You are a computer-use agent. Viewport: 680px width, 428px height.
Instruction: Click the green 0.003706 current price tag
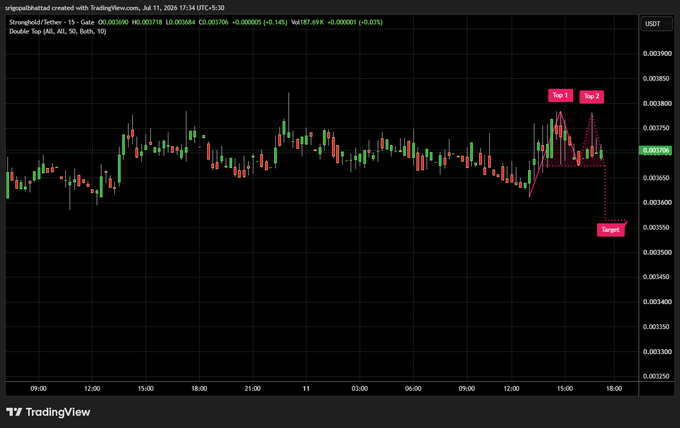click(x=656, y=150)
